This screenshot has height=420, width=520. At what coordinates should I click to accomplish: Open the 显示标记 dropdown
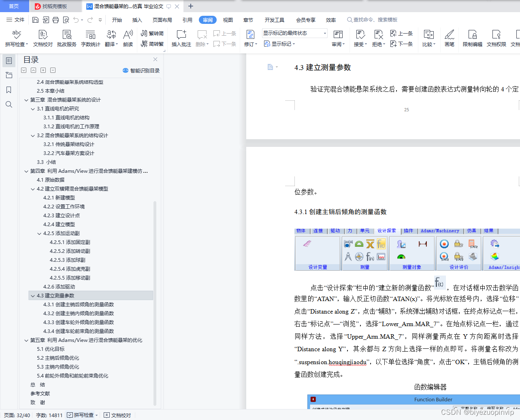279,44
